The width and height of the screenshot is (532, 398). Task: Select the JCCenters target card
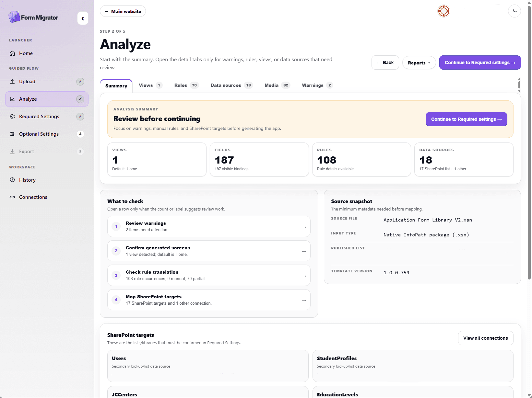pos(208,392)
